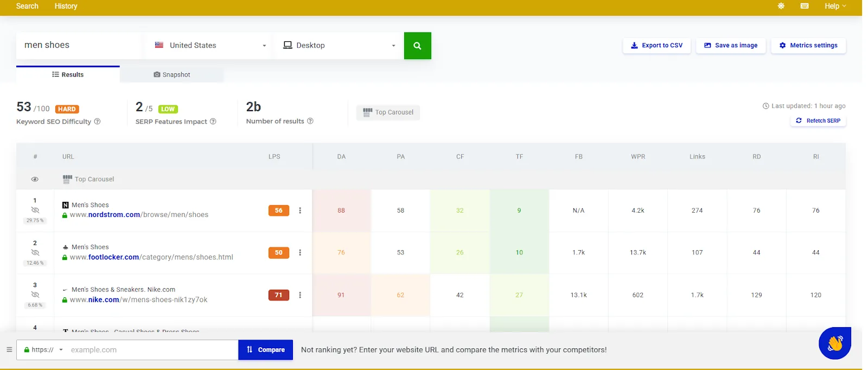
Task: Open the nike.com mens-shoes link
Action: coord(138,299)
